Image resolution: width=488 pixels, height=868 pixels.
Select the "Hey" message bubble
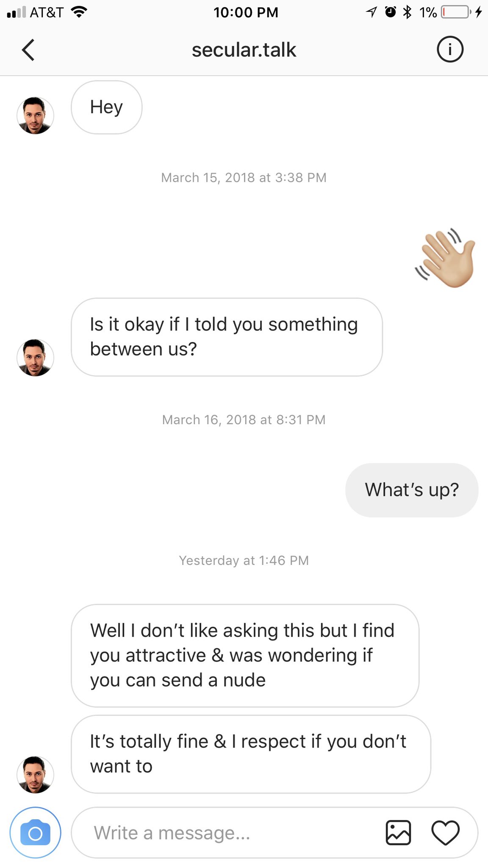[106, 107]
